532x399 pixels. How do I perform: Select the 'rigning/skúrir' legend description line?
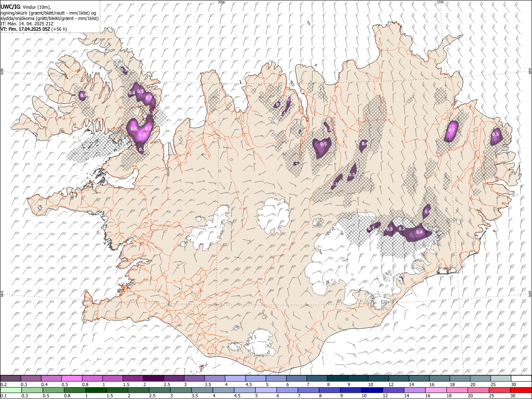pyautogui.click(x=49, y=12)
